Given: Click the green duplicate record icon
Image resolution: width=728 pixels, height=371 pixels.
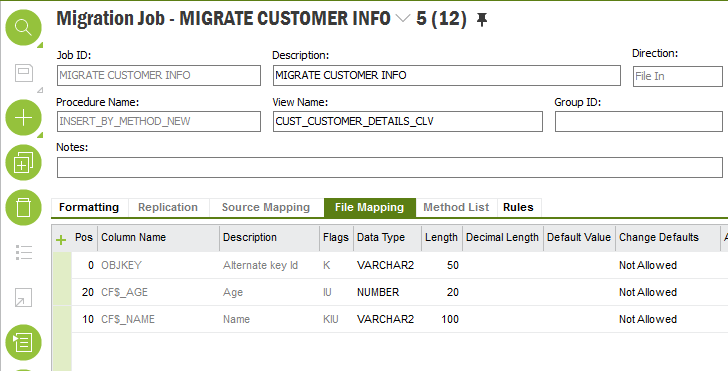Looking at the screenshot, I should [x=23, y=163].
